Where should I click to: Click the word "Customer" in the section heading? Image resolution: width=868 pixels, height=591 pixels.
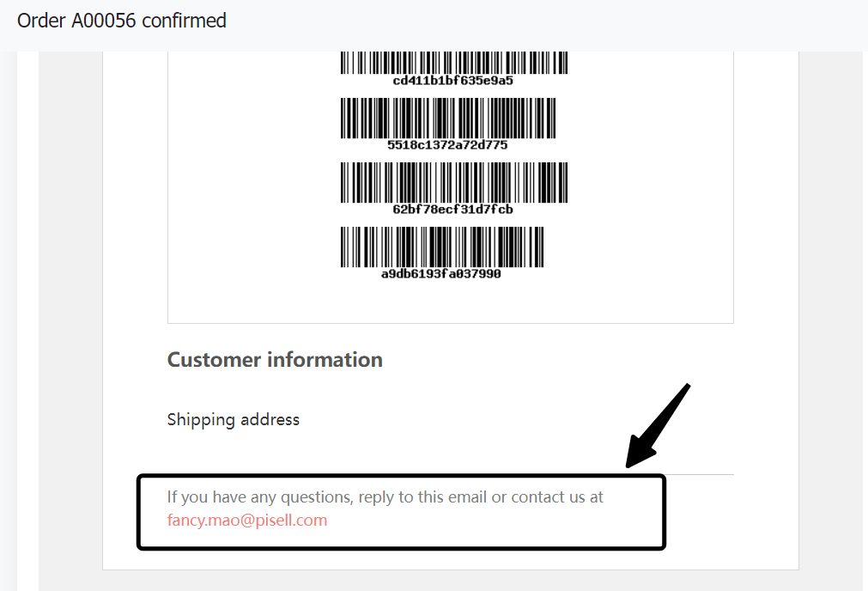point(214,359)
